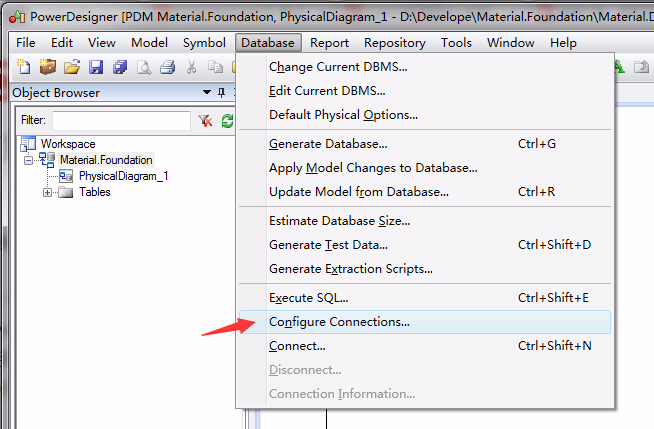Select Default Physical Options entry
The width and height of the screenshot is (654, 429).
click(x=425, y=115)
